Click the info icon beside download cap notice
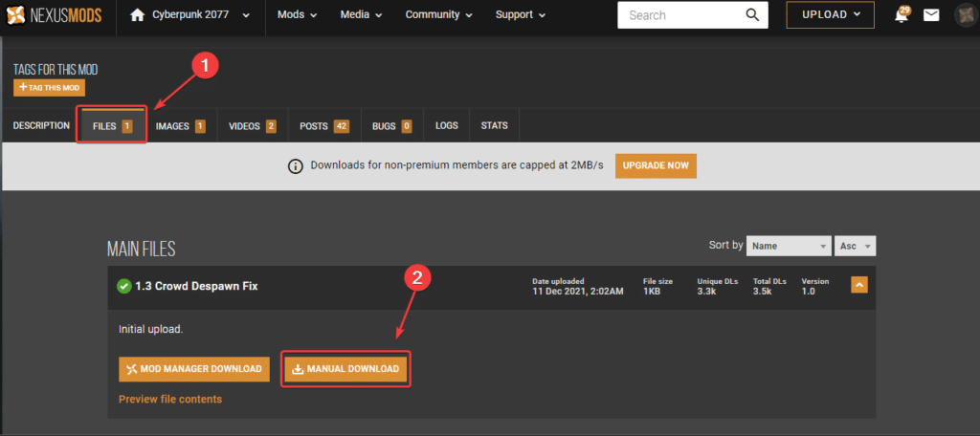Viewport: 980px width, 436px height. point(295,166)
